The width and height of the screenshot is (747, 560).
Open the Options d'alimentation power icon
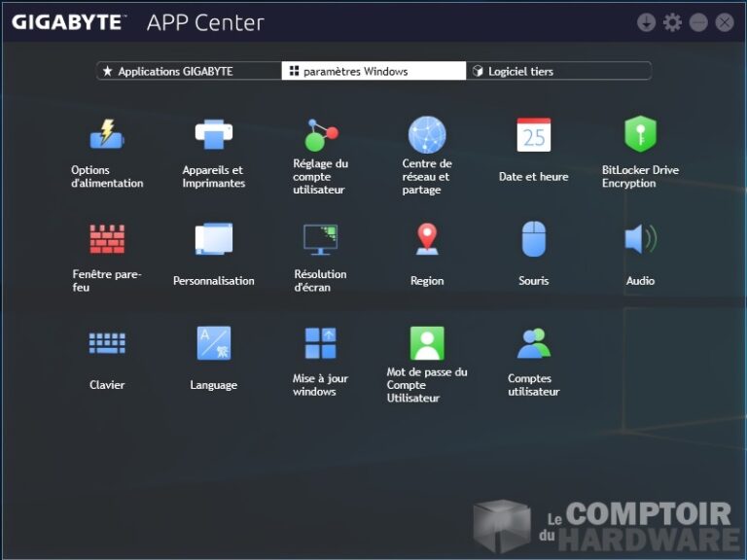107,134
